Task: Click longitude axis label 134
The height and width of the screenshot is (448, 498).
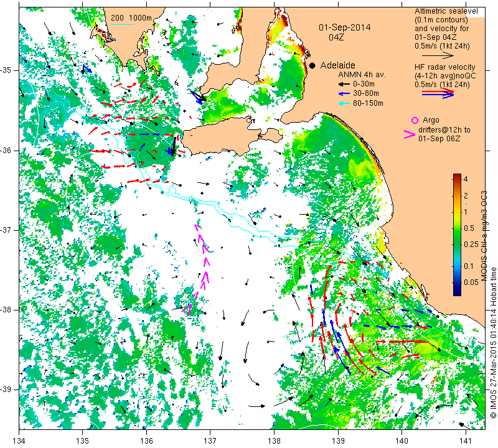Action: pyautogui.click(x=19, y=441)
